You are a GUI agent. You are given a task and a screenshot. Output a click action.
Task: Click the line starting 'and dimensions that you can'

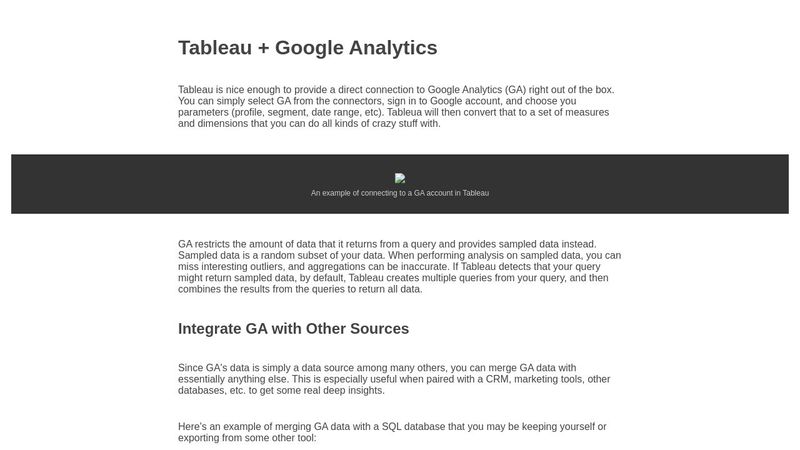coord(309,124)
